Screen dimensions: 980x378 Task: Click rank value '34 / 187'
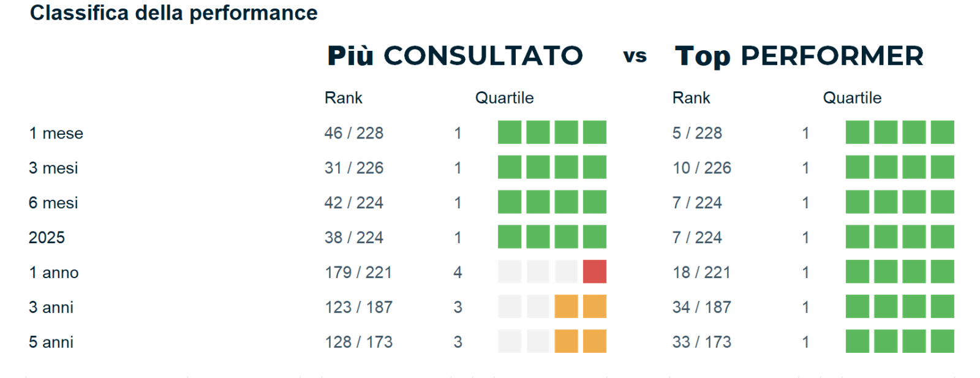(702, 307)
